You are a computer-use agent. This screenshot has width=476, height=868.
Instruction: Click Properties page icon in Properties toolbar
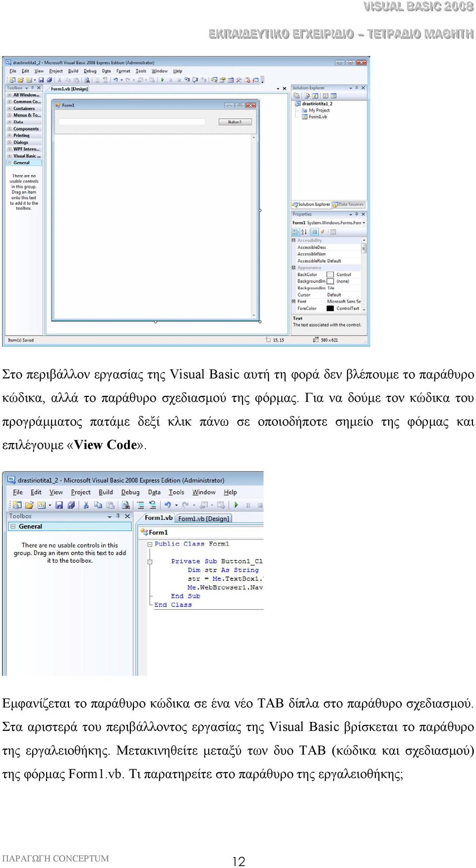pos(333,232)
